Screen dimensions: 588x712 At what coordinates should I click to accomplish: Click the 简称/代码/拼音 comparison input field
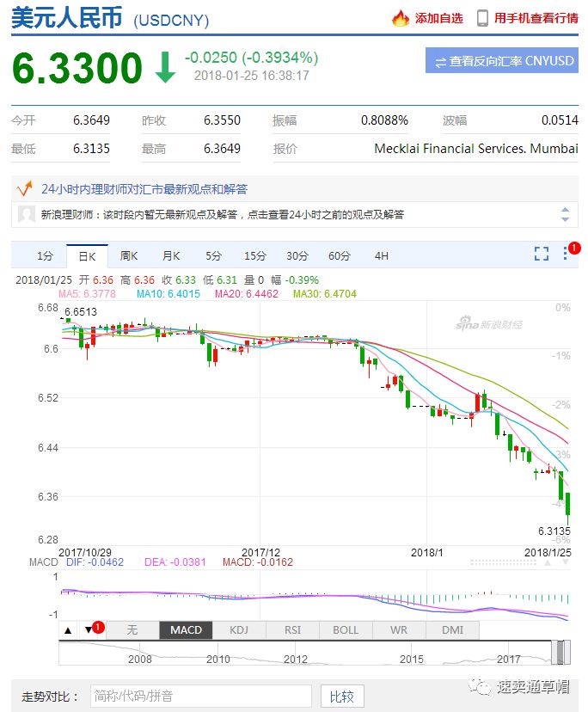click(200, 696)
